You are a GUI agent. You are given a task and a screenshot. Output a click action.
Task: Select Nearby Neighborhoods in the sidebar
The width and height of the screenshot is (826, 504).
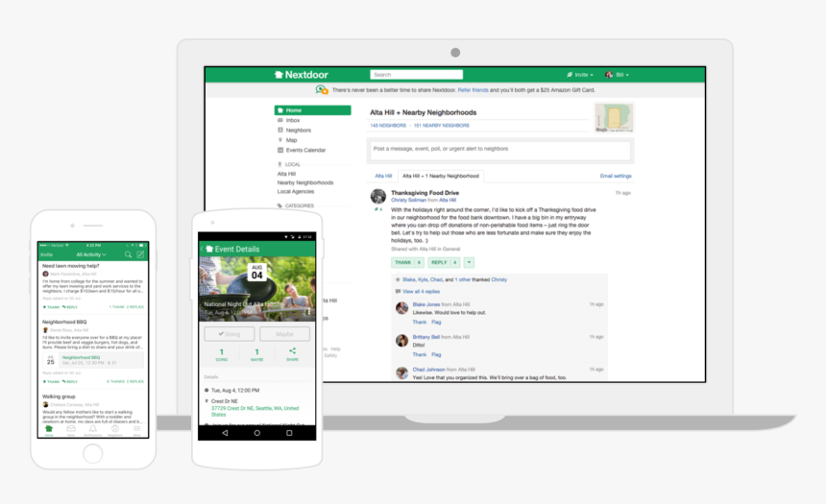(x=305, y=182)
